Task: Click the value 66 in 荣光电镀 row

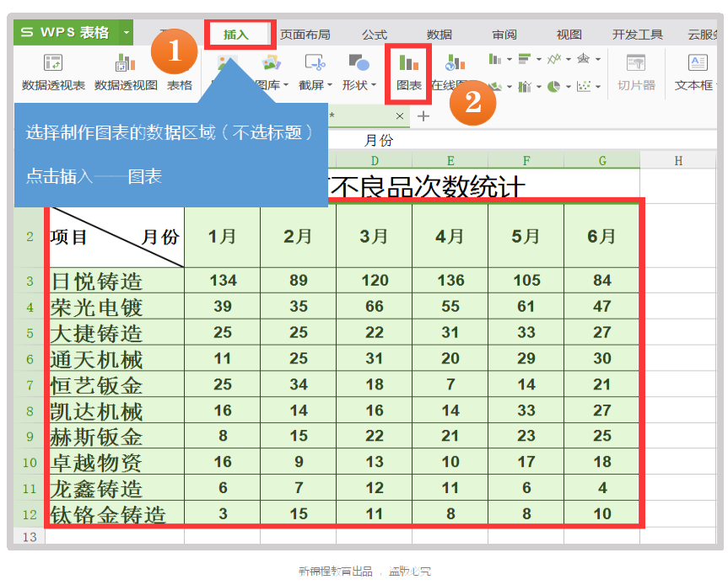Action: click(375, 307)
